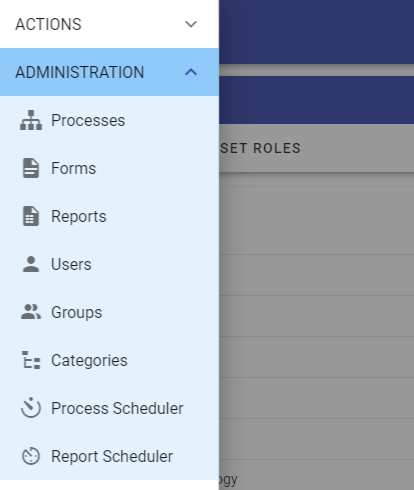Click the Forms document icon

31,168
